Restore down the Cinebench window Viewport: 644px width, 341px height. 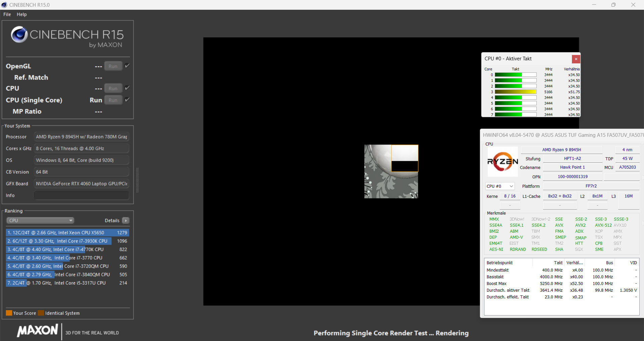point(613,5)
